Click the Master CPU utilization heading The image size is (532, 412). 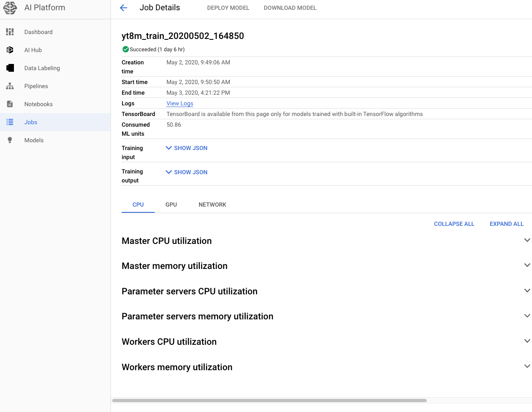(x=167, y=241)
